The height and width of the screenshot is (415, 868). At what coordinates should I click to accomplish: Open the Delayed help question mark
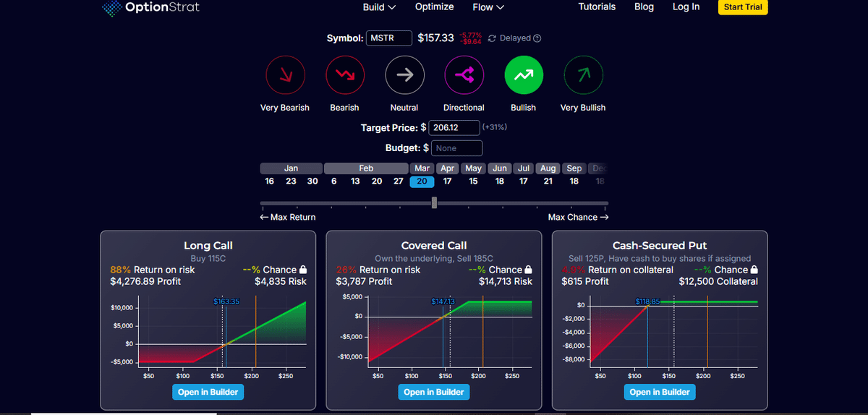click(537, 38)
